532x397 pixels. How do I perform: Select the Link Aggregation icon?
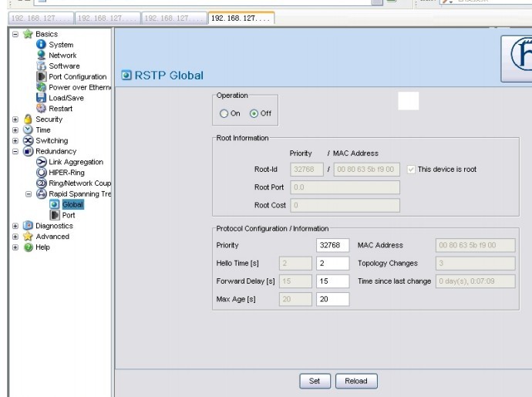(x=42, y=162)
